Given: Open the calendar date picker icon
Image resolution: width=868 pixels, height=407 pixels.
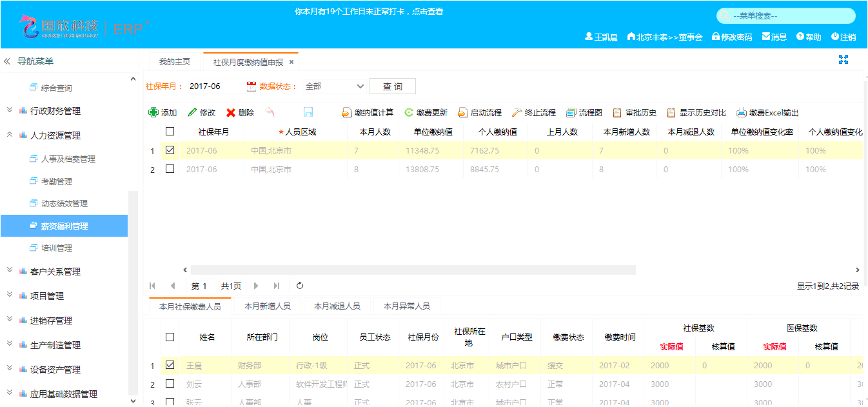Looking at the screenshot, I should [x=252, y=86].
